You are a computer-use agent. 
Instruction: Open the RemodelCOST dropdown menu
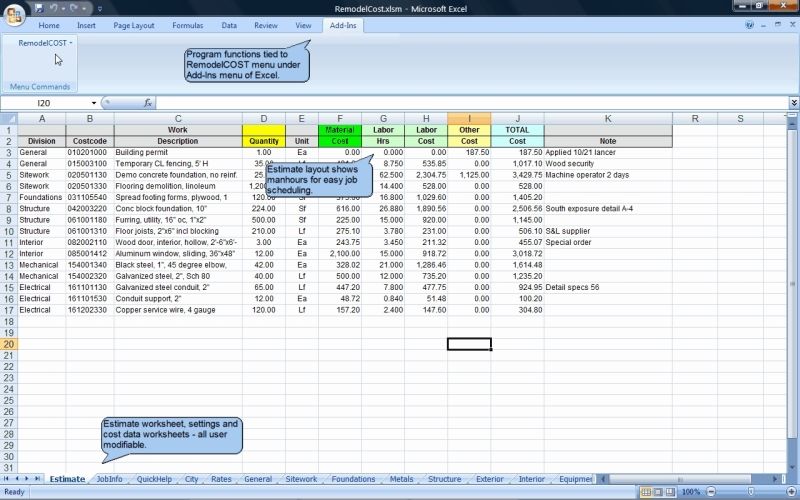click(x=45, y=43)
